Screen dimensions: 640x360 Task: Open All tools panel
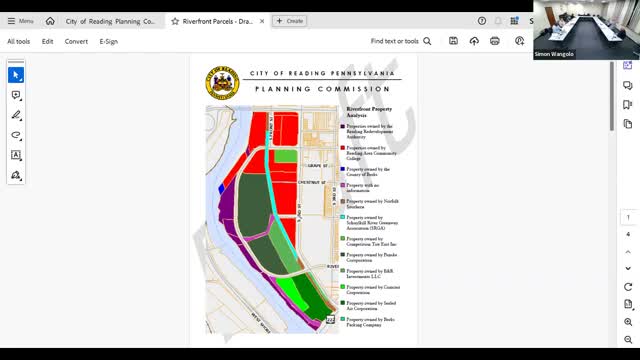click(19, 41)
